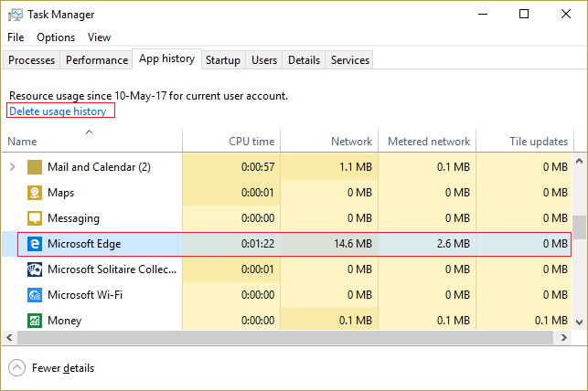Image resolution: width=588 pixels, height=391 pixels.
Task: Switch to the Details tab
Action: pyautogui.click(x=304, y=60)
